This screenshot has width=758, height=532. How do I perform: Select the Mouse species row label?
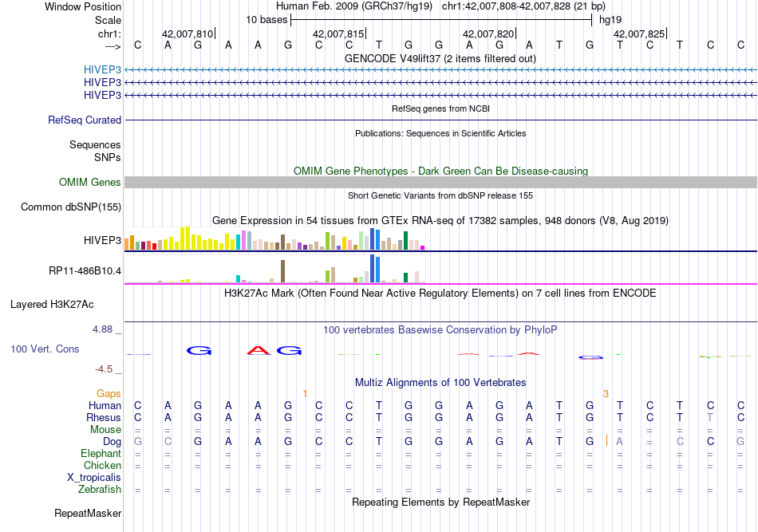[x=105, y=430]
